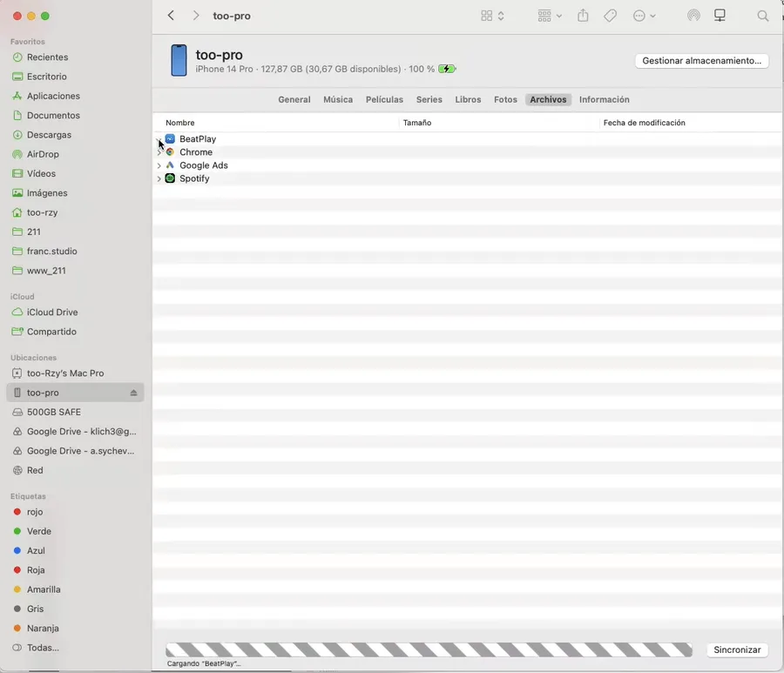The height and width of the screenshot is (673, 784).
Task: Eject too-pro with the eject icon
Action: click(133, 393)
